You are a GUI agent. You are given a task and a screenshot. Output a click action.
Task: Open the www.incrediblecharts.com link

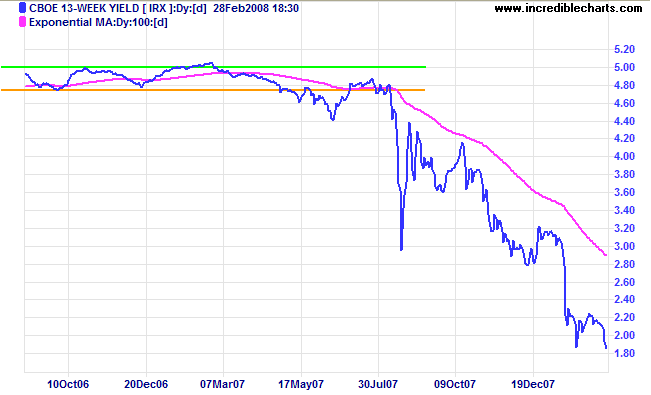coord(568,8)
